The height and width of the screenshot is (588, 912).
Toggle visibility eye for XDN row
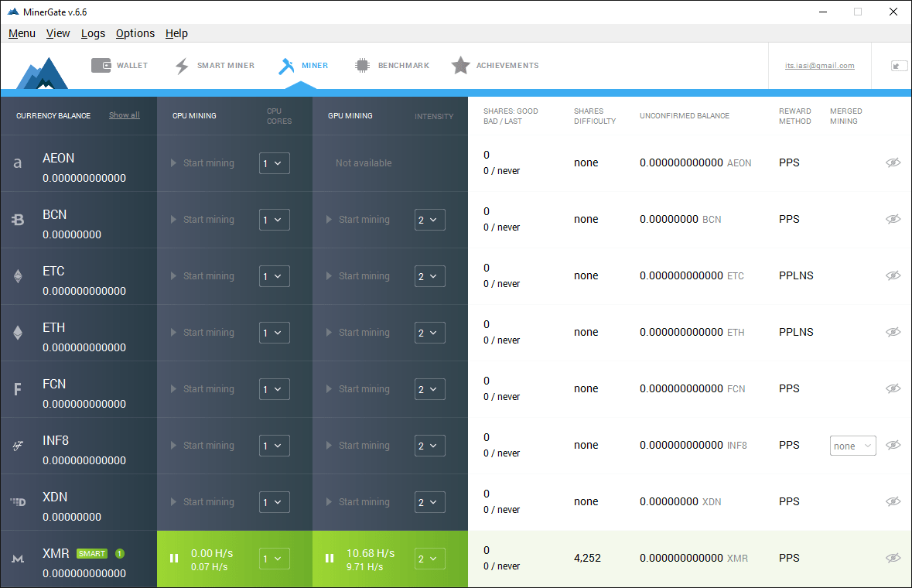click(x=893, y=501)
